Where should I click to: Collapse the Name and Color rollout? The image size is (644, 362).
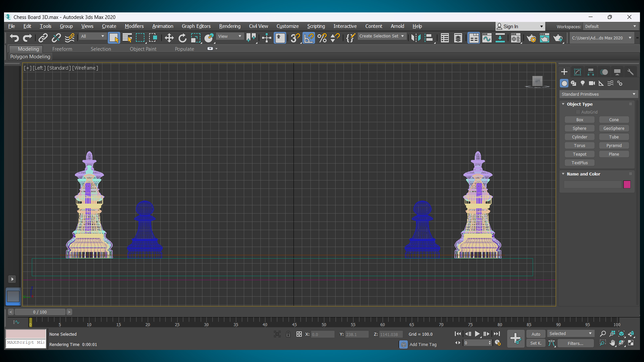(x=563, y=174)
